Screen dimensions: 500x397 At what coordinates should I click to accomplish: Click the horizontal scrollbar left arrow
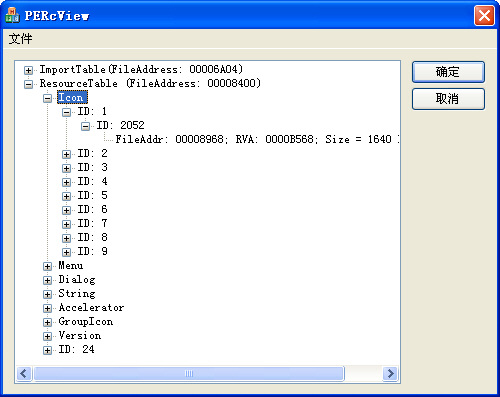(24, 373)
